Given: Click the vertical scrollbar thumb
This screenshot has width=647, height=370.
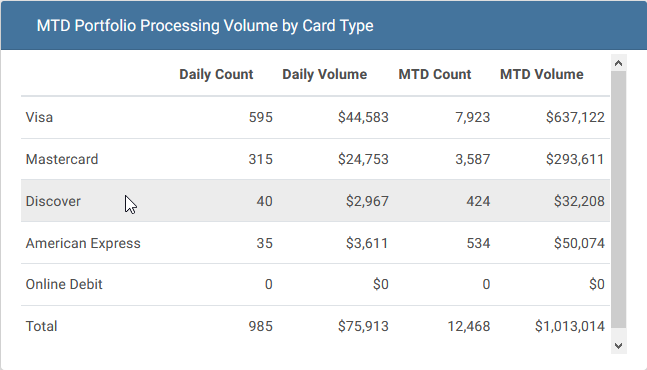Looking at the screenshot, I should click(618, 200).
